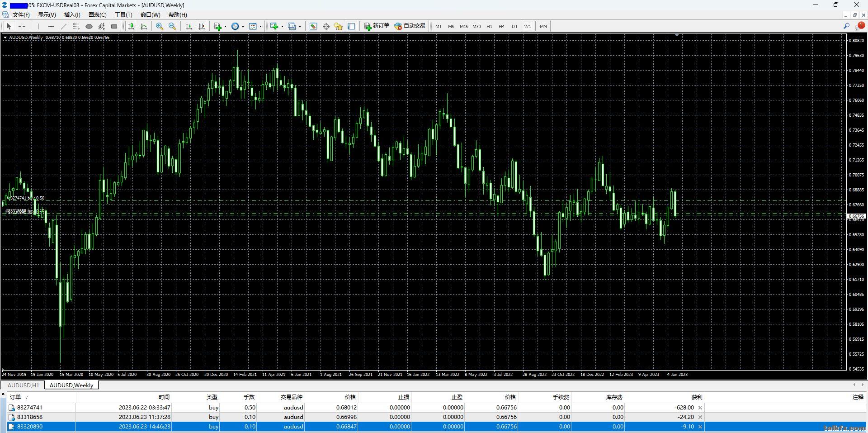Select the ellipse shape tool

coord(89,26)
